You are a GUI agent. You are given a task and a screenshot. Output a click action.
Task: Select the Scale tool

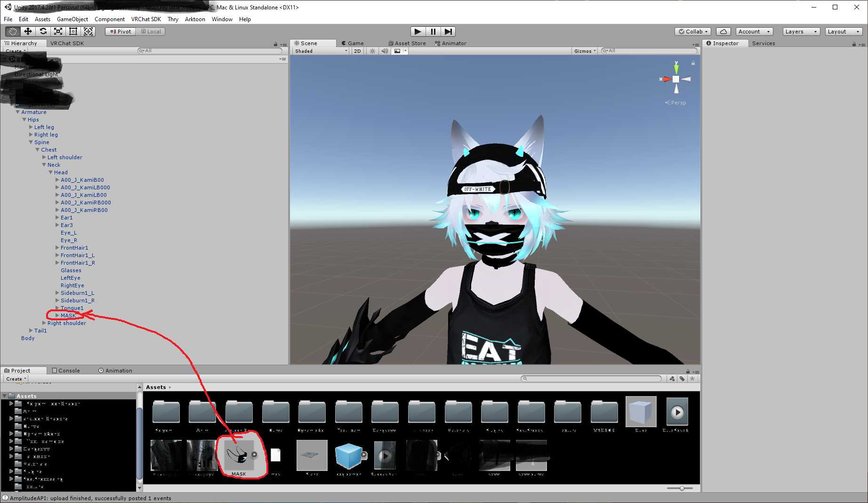tap(58, 32)
